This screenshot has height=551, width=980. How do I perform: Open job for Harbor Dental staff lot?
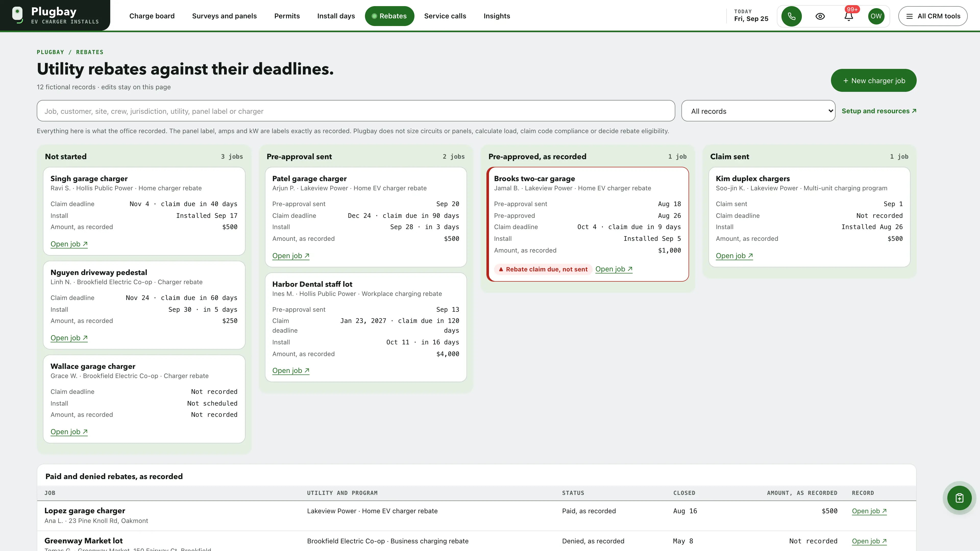click(x=291, y=371)
